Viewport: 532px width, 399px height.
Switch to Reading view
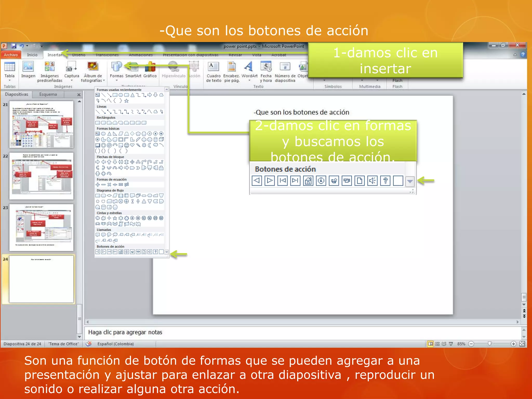[444, 344]
